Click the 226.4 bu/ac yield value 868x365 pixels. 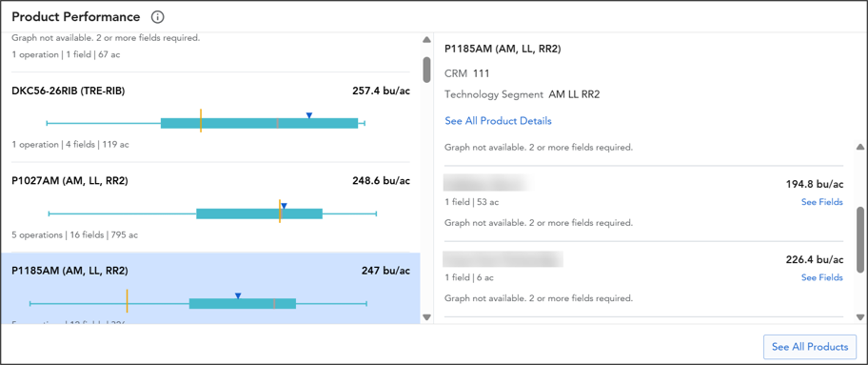815,259
